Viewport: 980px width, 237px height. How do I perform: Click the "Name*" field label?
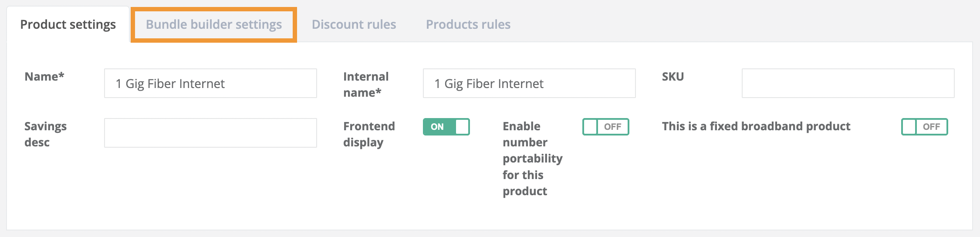tap(44, 77)
